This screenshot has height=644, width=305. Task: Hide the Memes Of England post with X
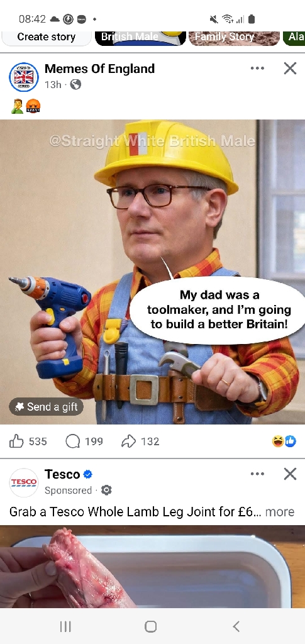291,68
